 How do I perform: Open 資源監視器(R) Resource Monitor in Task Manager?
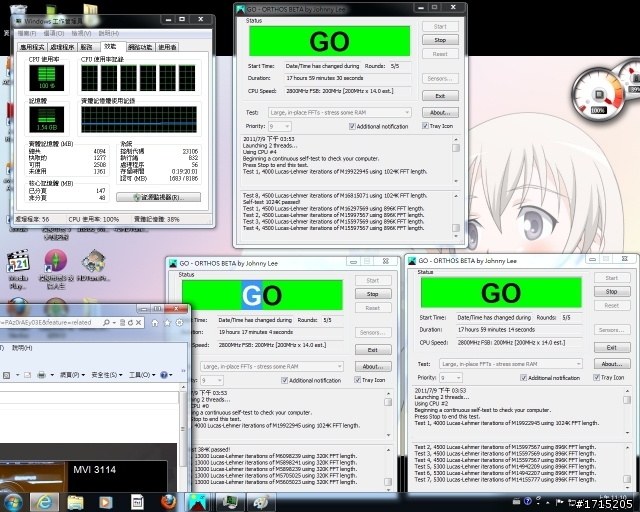[158, 197]
